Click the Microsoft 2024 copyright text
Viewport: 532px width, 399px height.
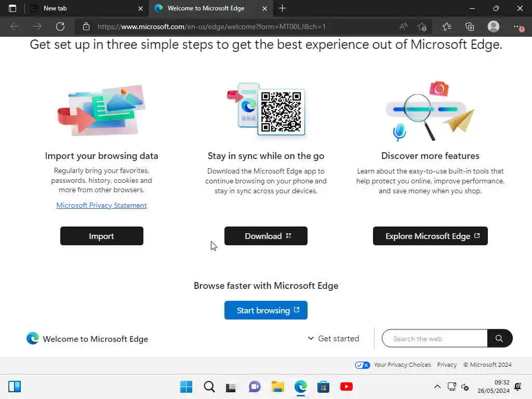click(487, 365)
